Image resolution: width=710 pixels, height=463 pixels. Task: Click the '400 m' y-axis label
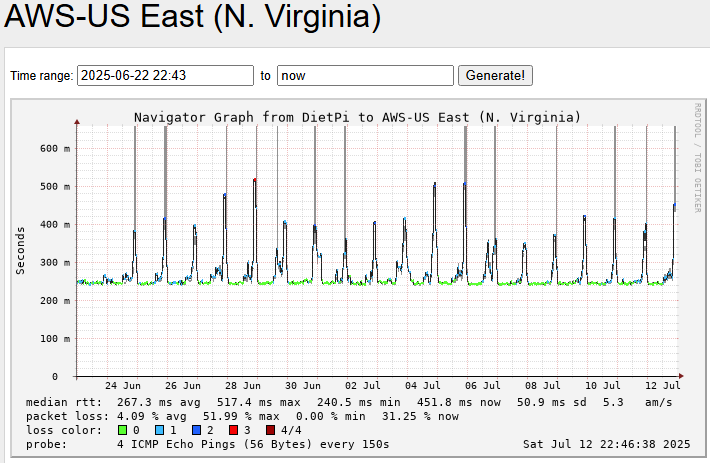coord(55,224)
